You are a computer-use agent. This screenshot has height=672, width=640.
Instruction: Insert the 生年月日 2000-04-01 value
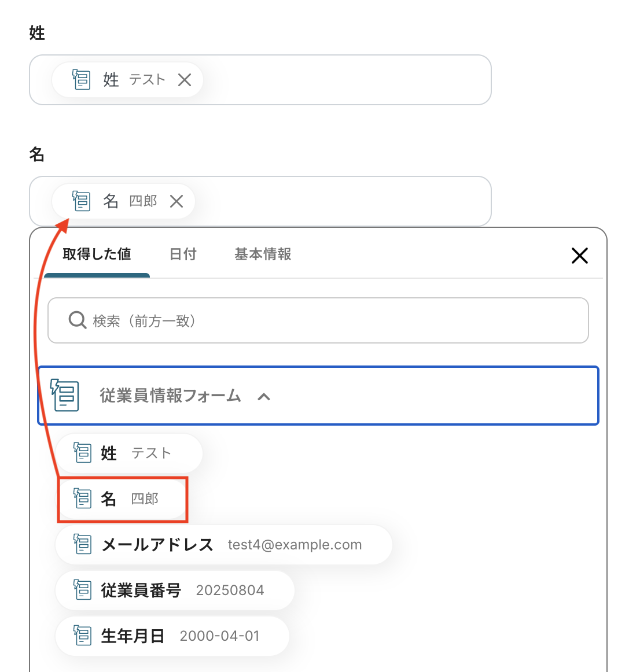point(172,636)
